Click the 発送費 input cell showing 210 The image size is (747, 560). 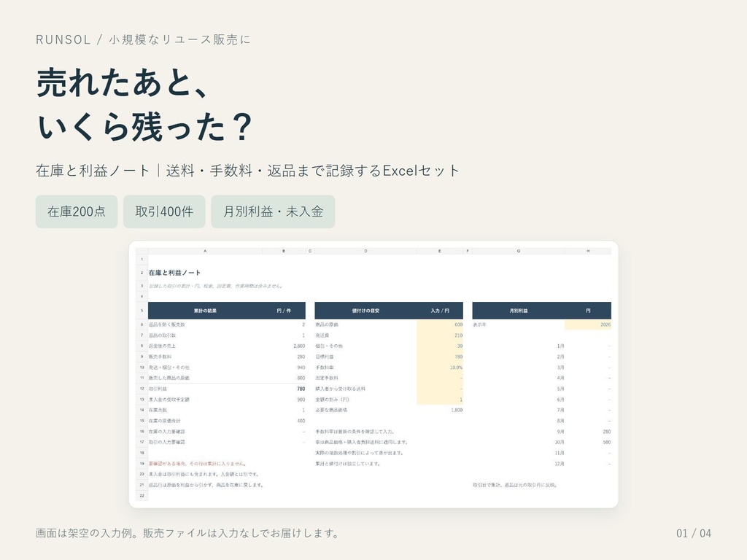[440, 335]
